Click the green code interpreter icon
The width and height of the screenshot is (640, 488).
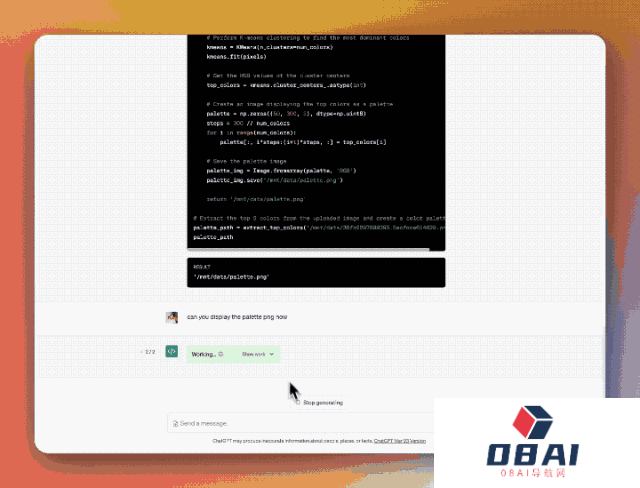172,352
